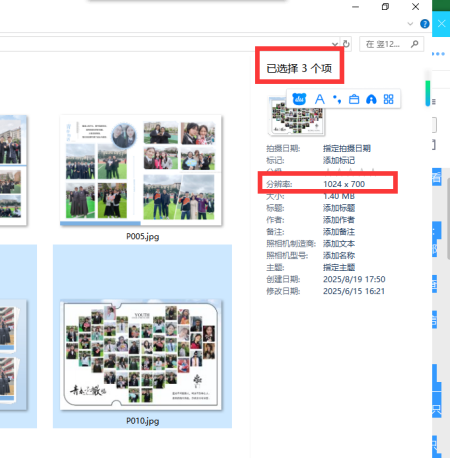Click the 2025/6/15 16:21 modified date

[354, 291]
